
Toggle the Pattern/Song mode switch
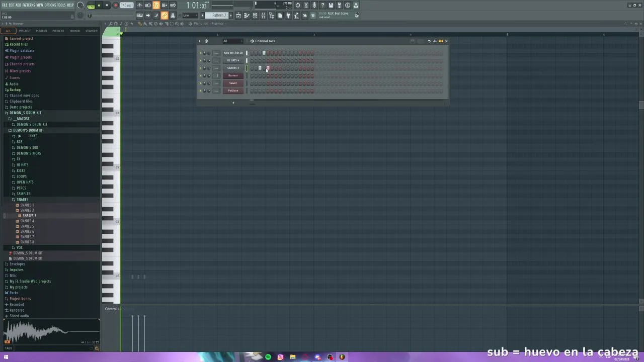(x=91, y=6)
